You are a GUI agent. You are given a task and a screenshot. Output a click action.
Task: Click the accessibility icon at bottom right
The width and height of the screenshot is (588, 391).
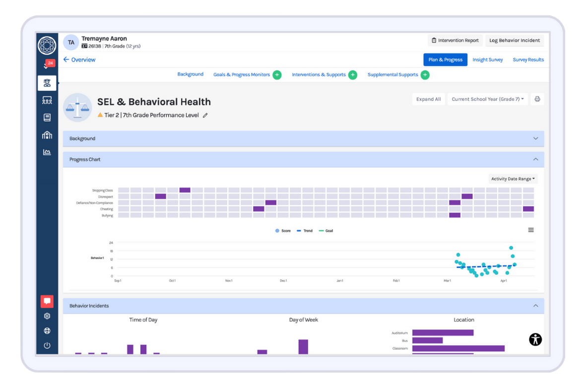pyautogui.click(x=535, y=339)
